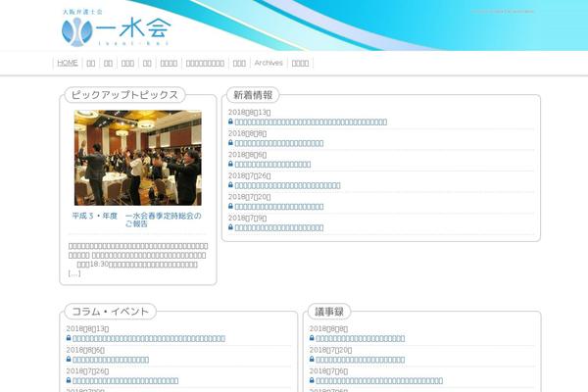Open the 2018/8/13 post link in 新着情報

coord(311,122)
